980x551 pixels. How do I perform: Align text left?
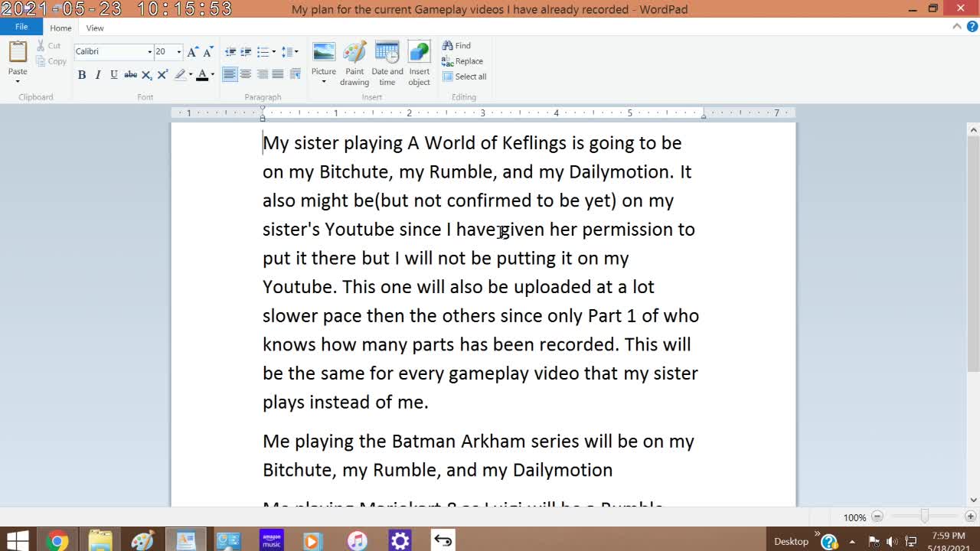coord(230,74)
